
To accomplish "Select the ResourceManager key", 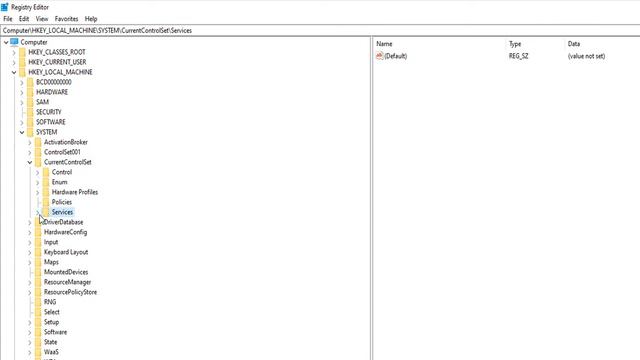I will (x=67, y=282).
